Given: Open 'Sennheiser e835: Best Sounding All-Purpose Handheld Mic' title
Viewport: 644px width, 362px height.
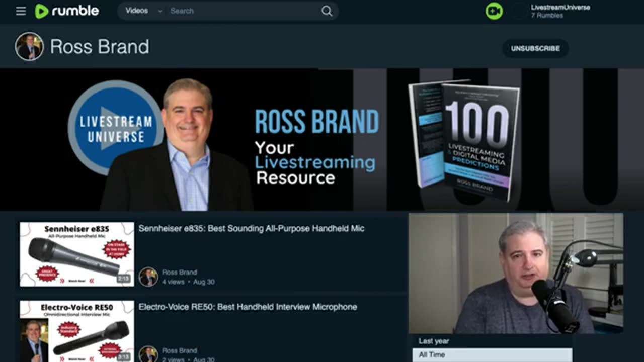Looking at the screenshot, I should (x=252, y=228).
